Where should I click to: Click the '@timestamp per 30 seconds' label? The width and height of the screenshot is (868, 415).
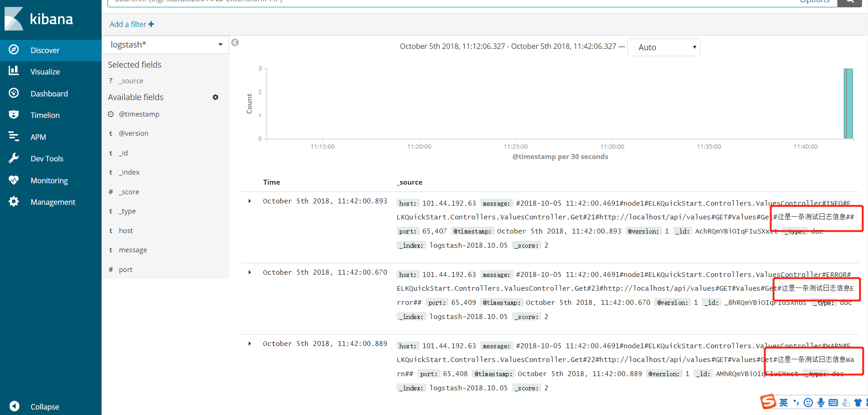point(560,157)
